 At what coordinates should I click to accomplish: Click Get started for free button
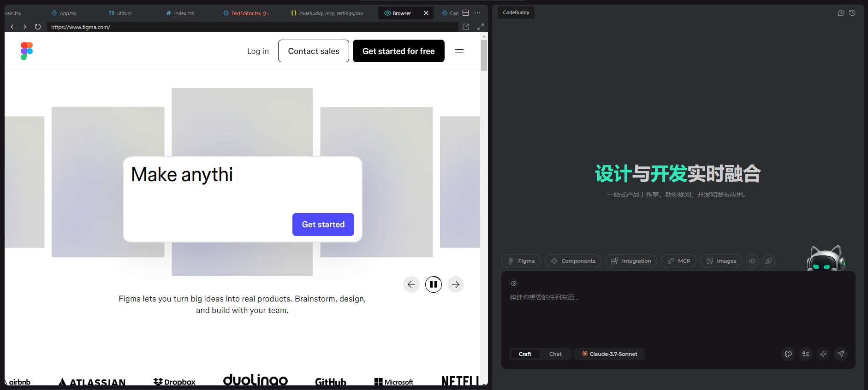pos(398,51)
